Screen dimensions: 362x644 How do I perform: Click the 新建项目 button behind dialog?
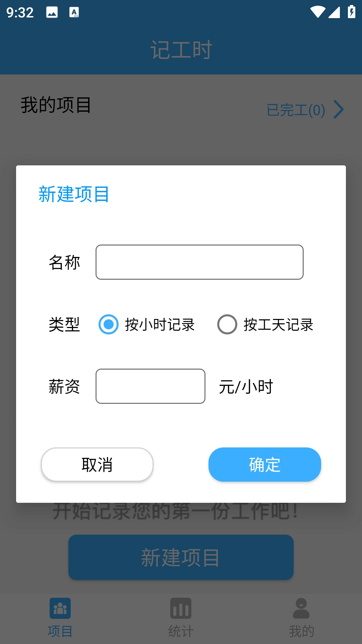pos(181,557)
